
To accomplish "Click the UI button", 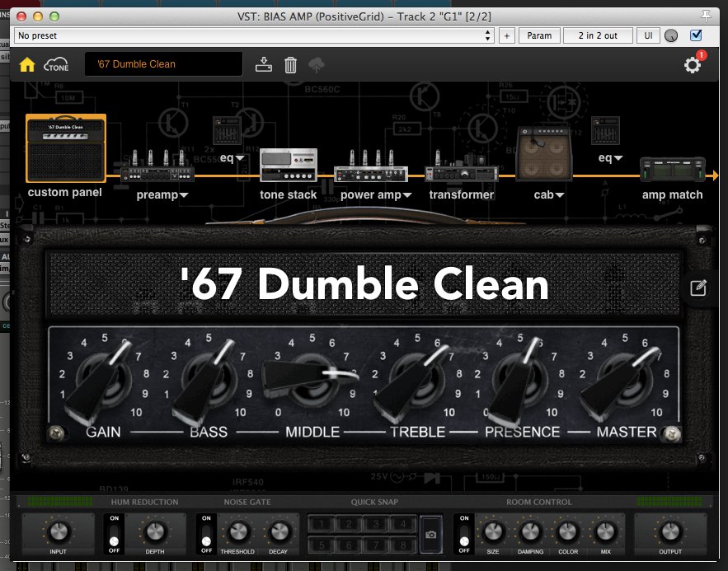I will [x=649, y=35].
